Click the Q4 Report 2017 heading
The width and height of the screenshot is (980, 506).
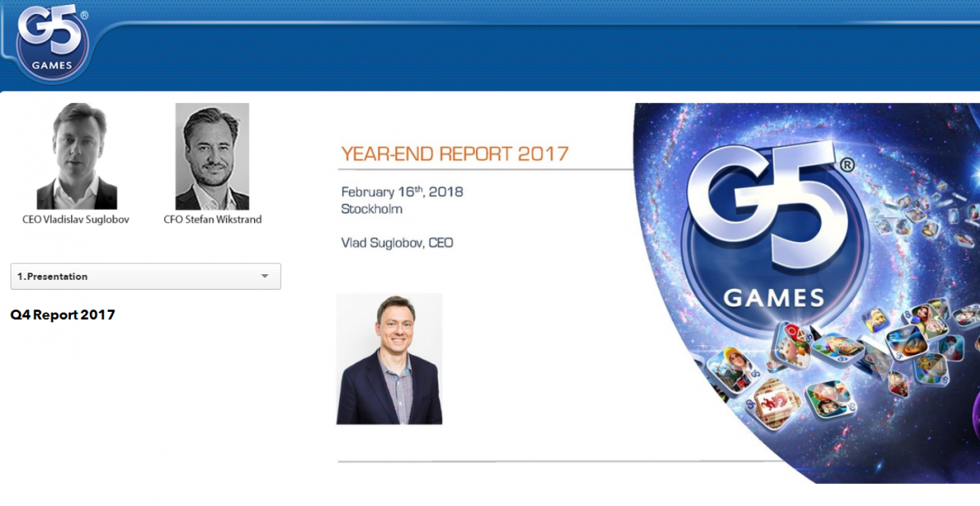[63, 314]
